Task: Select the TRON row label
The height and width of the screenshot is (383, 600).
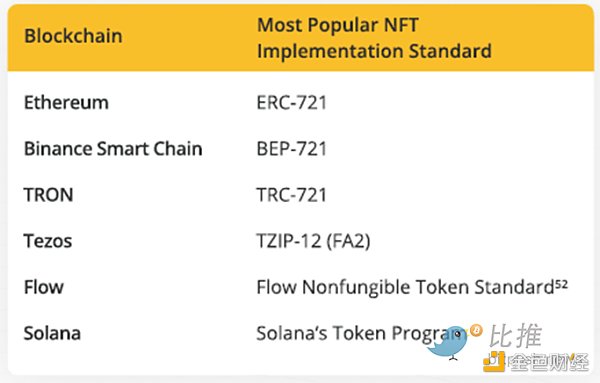Action: tap(48, 195)
